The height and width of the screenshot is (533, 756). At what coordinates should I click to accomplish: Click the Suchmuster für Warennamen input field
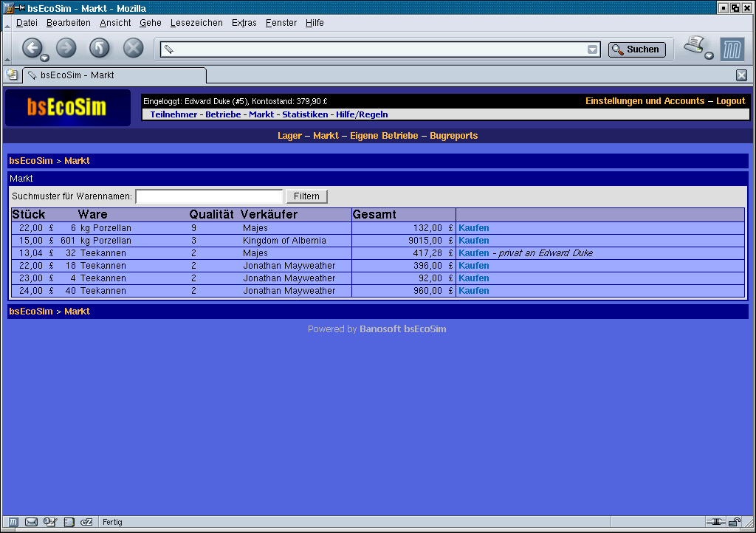[209, 196]
